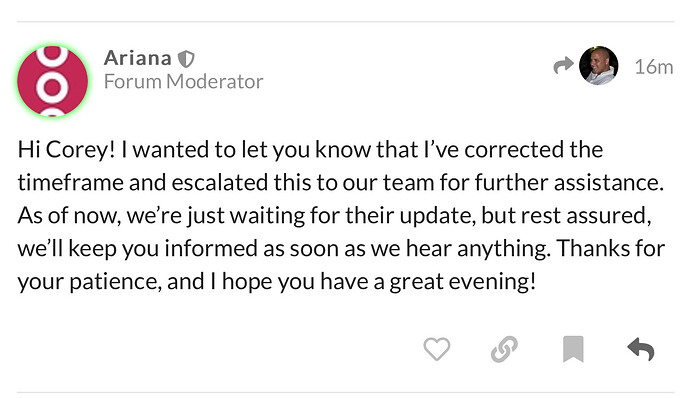View the replied-to user's photo avatar
The image size is (690, 398).
[x=598, y=65]
